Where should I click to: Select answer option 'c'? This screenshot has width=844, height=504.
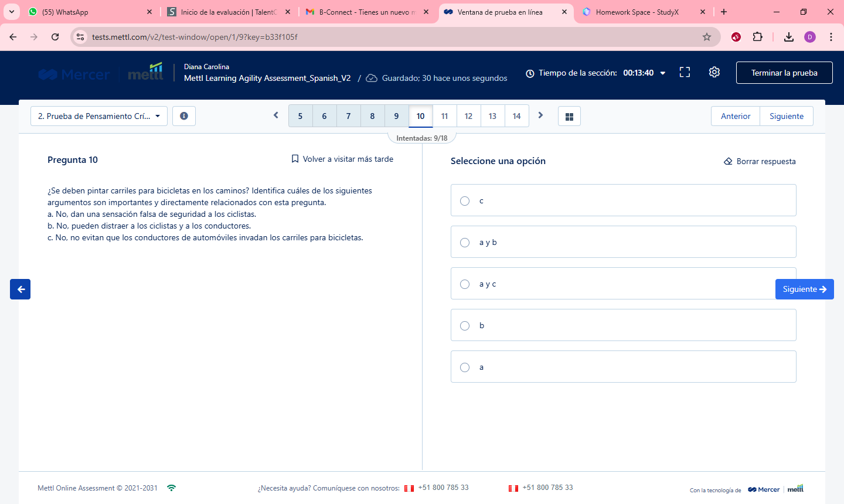click(624, 200)
